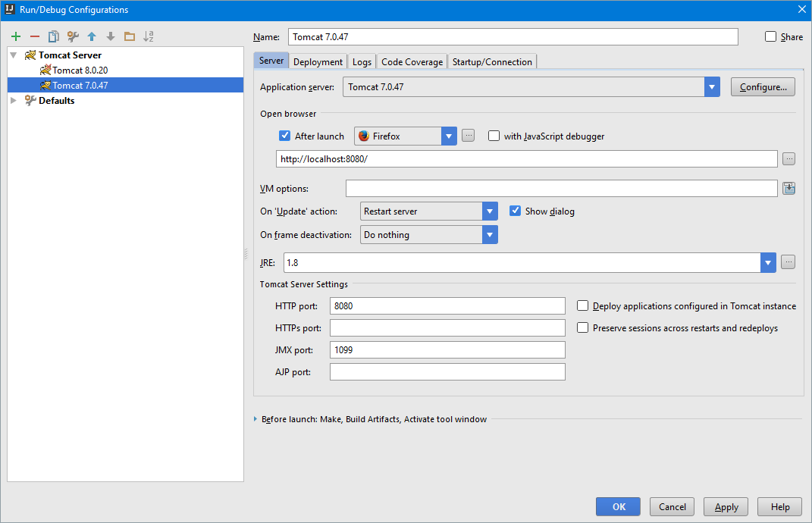Expand Before launch section
812x523 pixels.
coord(256,419)
